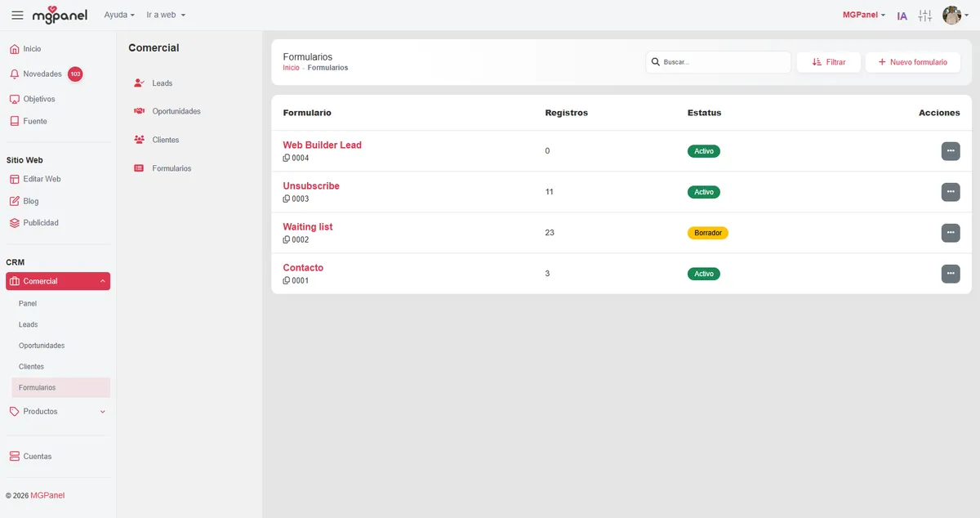Open the Ayuda dropdown menu
This screenshot has width=980, height=518.
[119, 16]
